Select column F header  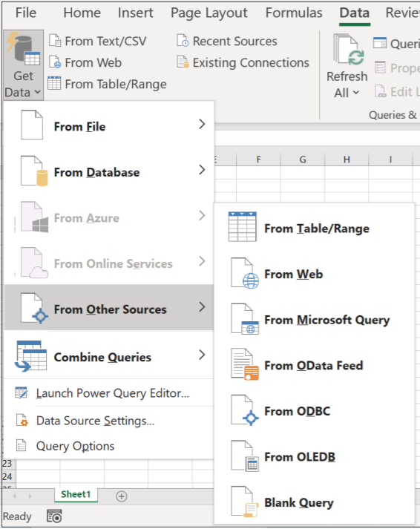coord(258,159)
